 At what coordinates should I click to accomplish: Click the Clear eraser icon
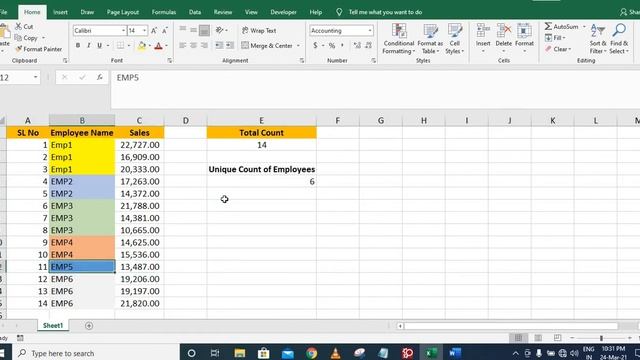(548, 49)
